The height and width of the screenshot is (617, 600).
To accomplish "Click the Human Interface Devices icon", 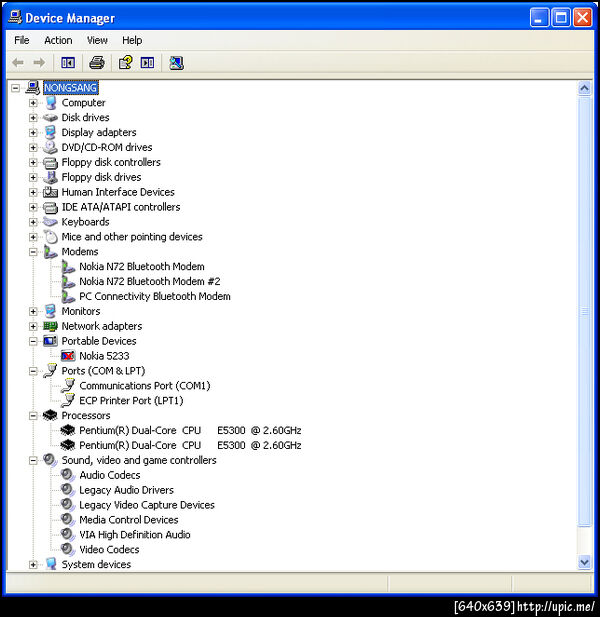I will click(x=50, y=192).
